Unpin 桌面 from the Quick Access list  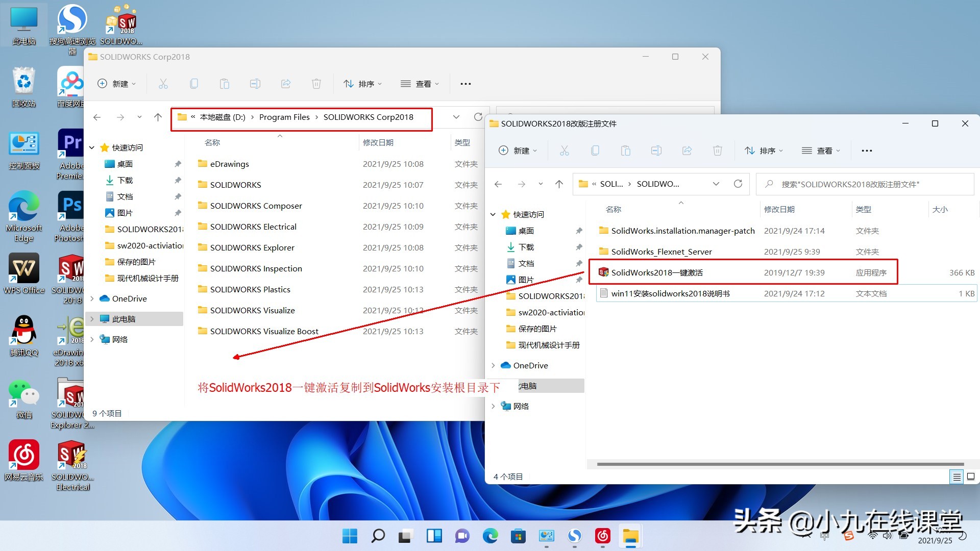pos(178,164)
